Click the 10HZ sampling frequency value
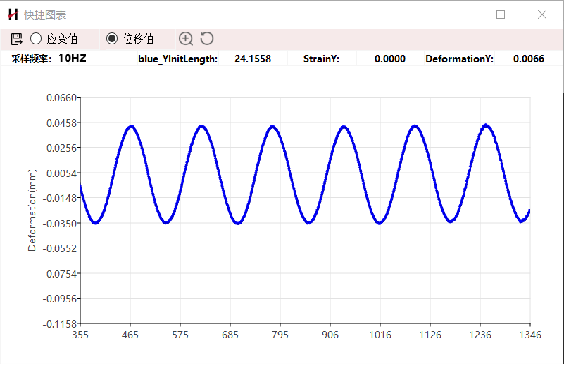Screen dimensions: 564x365 pyautogui.click(x=72, y=58)
